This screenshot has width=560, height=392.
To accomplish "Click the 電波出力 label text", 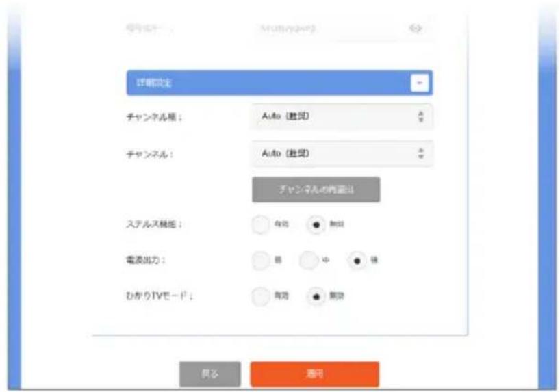I will 145,260.
